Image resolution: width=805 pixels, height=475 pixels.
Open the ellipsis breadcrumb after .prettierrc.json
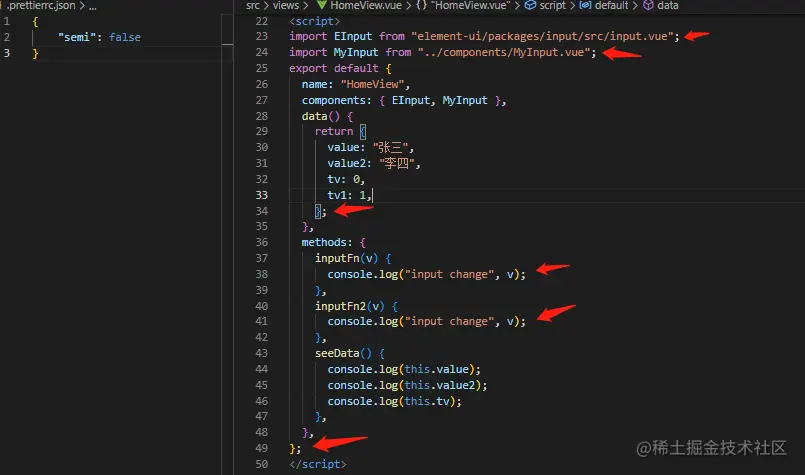coord(92,6)
